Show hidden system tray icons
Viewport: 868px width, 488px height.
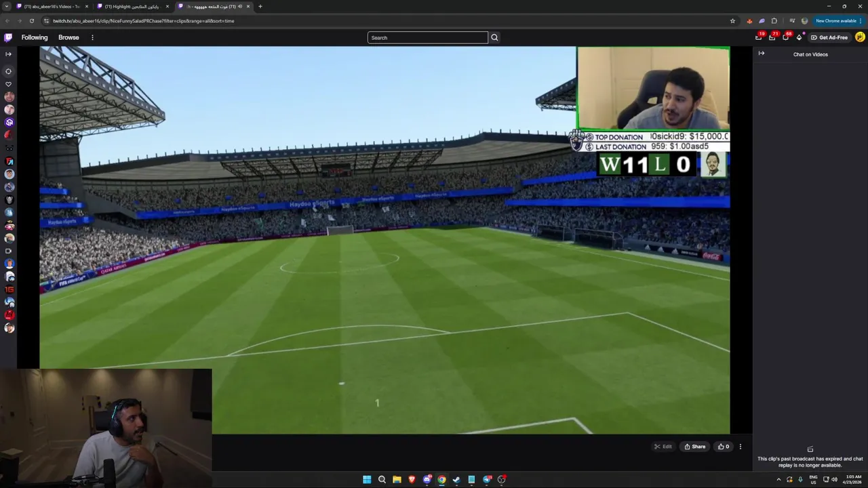[778, 479]
